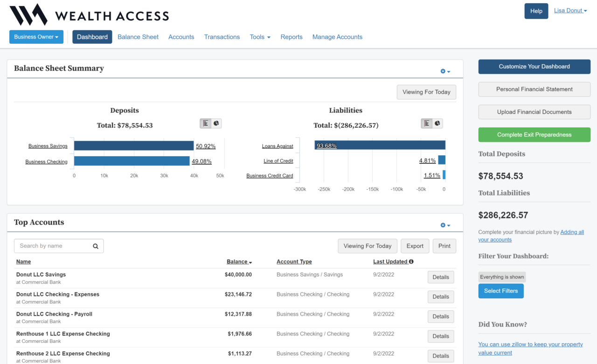The image size is (597, 364).
Task: Open Top Accounts gear settings
Action: pos(445,225)
